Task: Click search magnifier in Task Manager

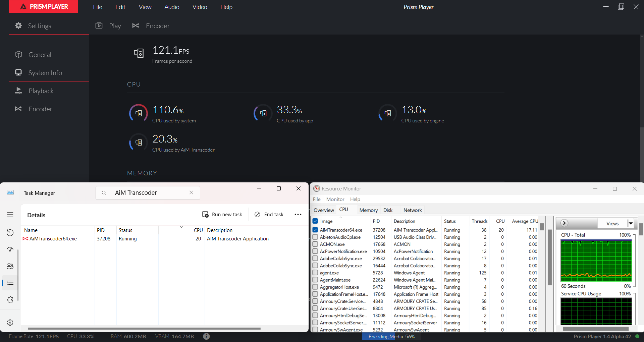Action: coord(104,193)
